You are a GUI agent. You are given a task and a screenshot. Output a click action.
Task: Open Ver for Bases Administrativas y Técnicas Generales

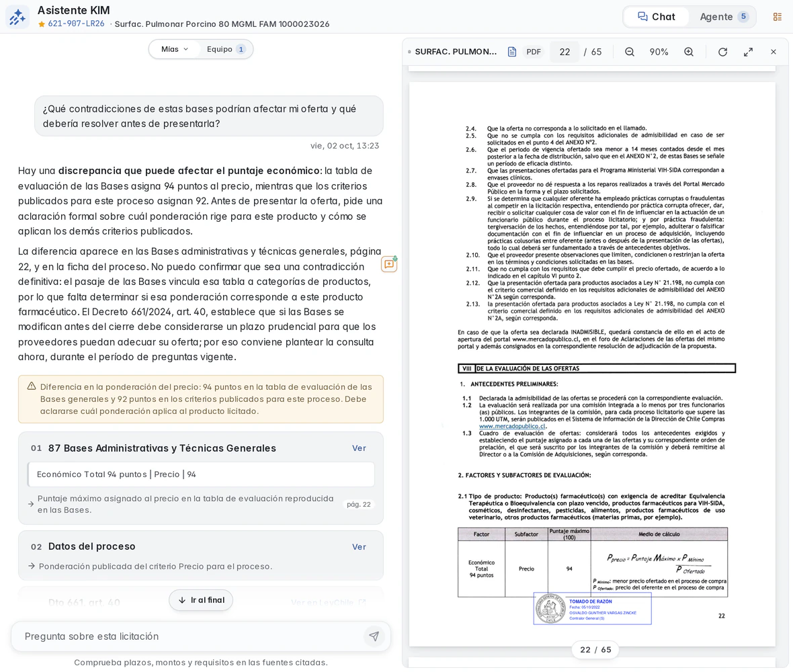point(359,448)
